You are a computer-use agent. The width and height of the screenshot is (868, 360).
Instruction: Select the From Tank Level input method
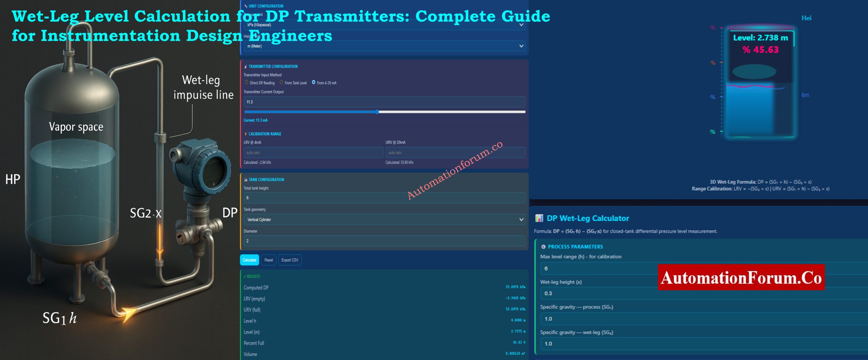[282, 82]
